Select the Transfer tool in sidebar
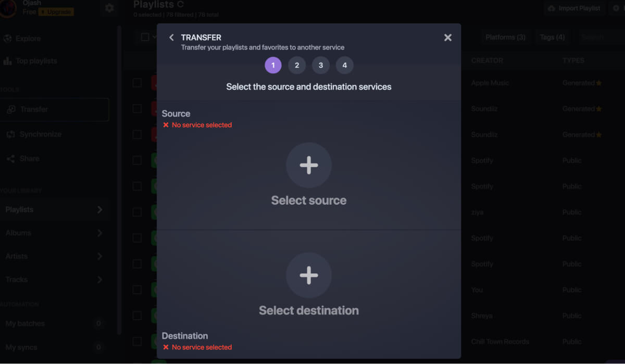The image size is (625, 364). click(36, 109)
